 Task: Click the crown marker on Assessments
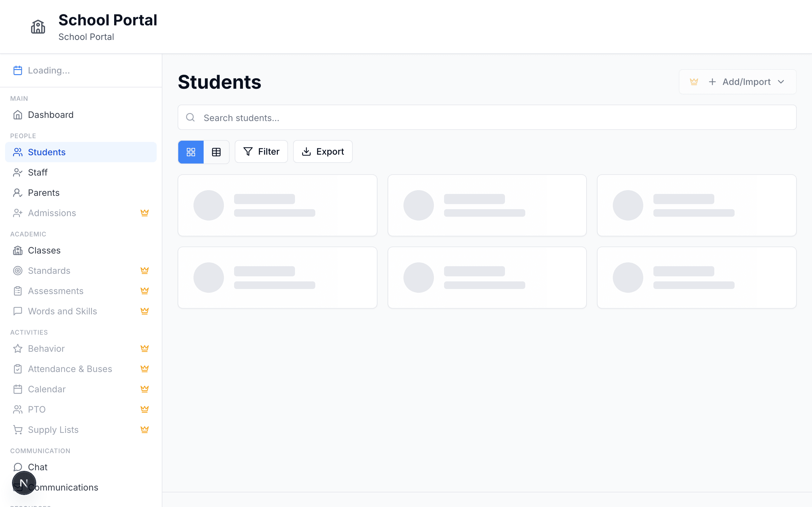click(x=145, y=291)
